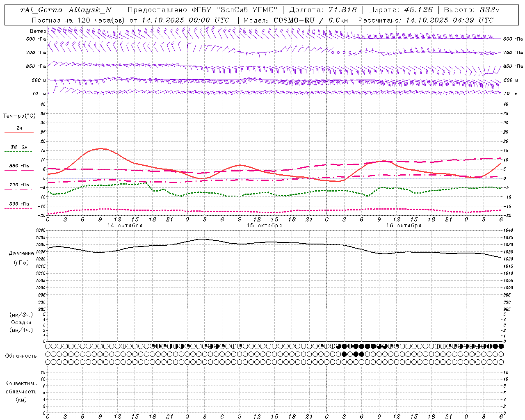Click the 'Облачность' cloud cover label
The width and height of the screenshot is (525, 420).
pos(21,356)
